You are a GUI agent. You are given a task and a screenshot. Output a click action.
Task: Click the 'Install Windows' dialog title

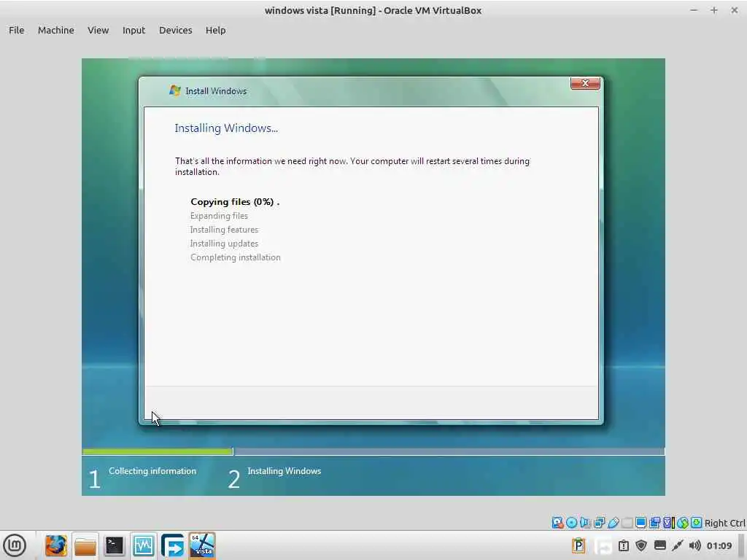click(x=216, y=91)
